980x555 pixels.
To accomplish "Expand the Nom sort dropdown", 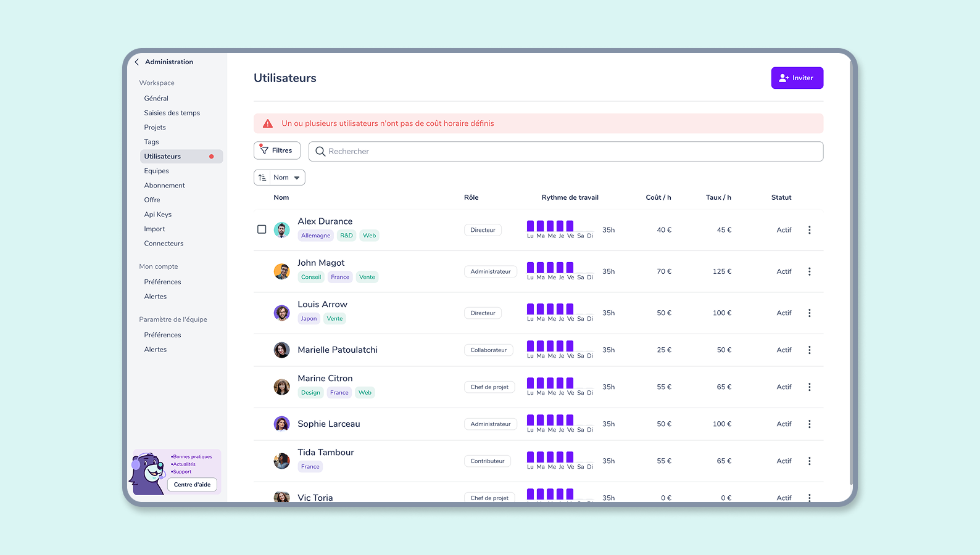I will tap(288, 178).
